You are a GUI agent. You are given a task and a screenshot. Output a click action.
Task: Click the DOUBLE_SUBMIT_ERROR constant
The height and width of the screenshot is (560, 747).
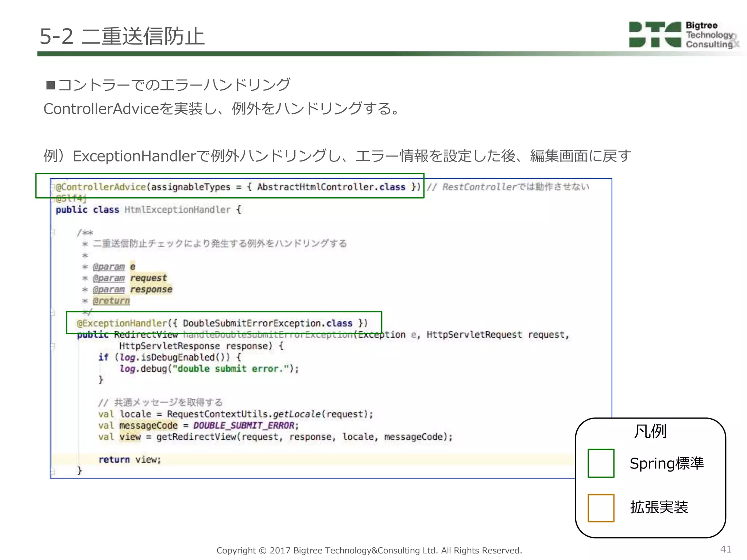click(x=244, y=425)
